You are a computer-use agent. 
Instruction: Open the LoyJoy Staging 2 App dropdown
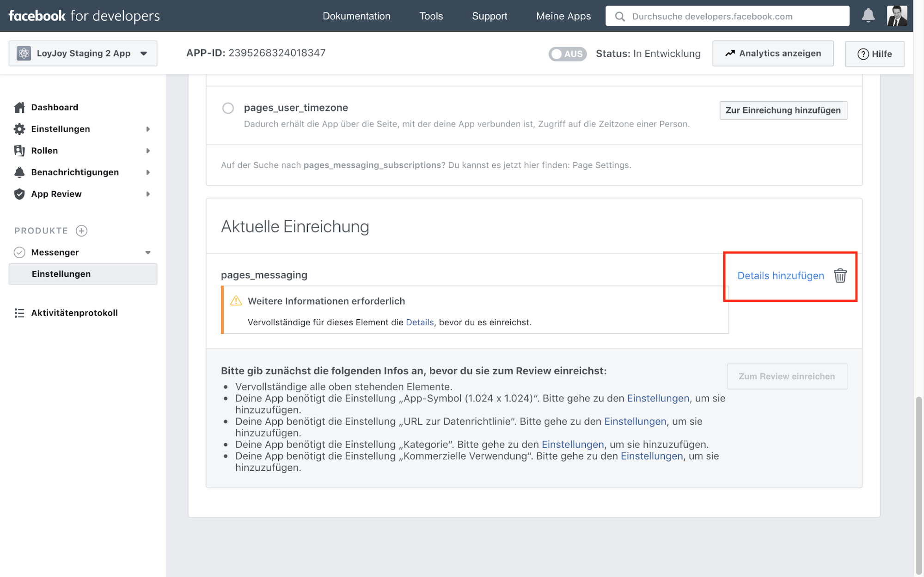83,54
